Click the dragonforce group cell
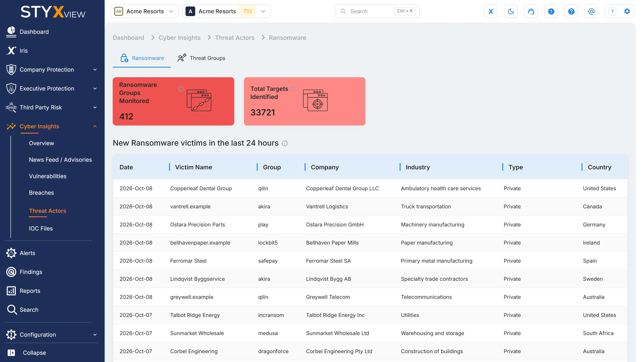644x362 pixels. click(273, 351)
